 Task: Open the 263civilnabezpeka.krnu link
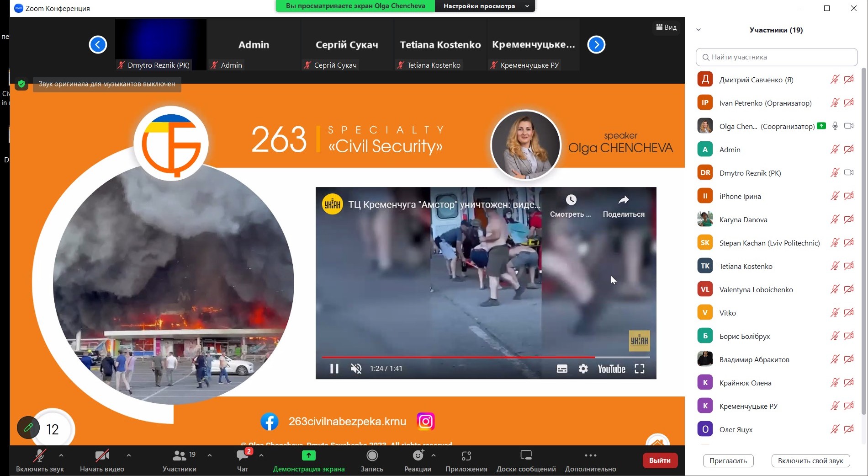click(x=347, y=422)
